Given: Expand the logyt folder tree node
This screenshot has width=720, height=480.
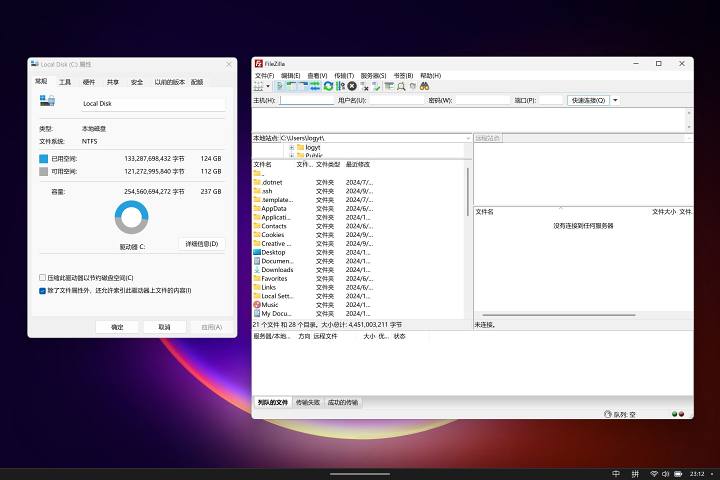Looking at the screenshot, I should click(291, 147).
